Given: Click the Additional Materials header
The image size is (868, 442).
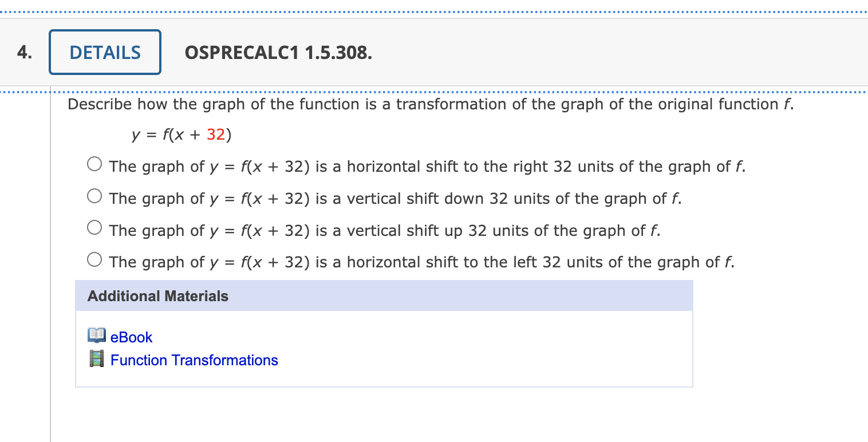Looking at the screenshot, I should click(x=158, y=296).
